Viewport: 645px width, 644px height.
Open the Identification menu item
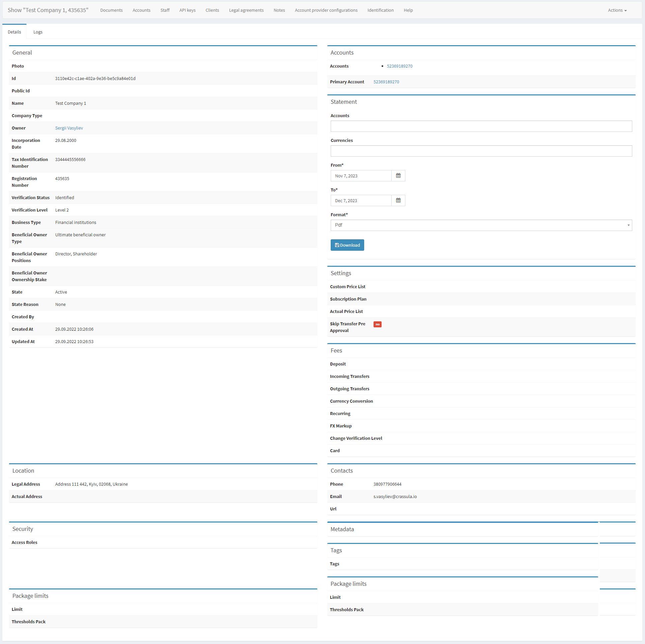click(x=380, y=10)
